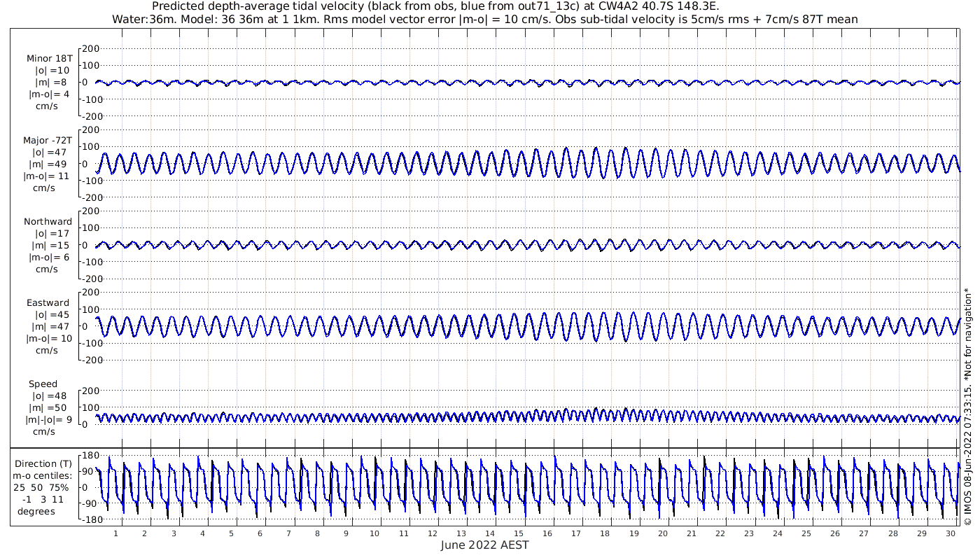Image resolution: width=980 pixels, height=560 pixels.
Task: Click the 'Eastward' panel label
Action: click(48, 303)
